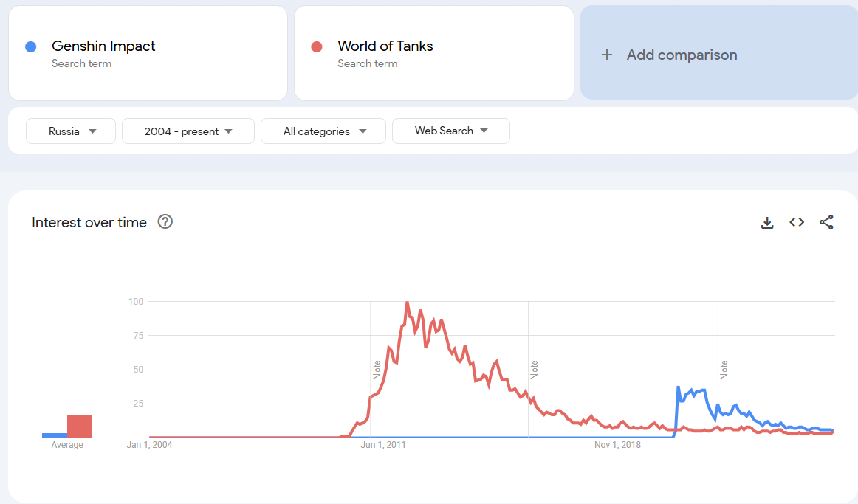Image resolution: width=858 pixels, height=504 pixels.
Task: Click the red dot beside World of Tanks
Action: pos(317,47)
